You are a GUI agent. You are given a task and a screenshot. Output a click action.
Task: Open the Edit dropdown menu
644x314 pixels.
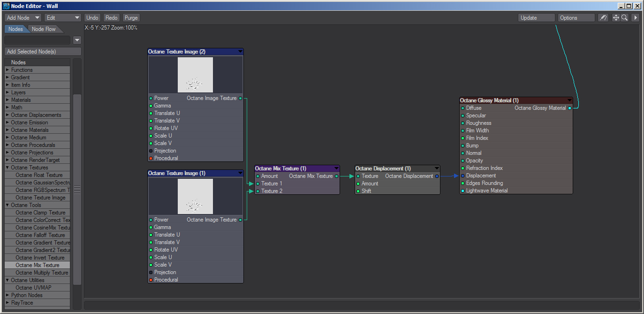coord(63,18)
